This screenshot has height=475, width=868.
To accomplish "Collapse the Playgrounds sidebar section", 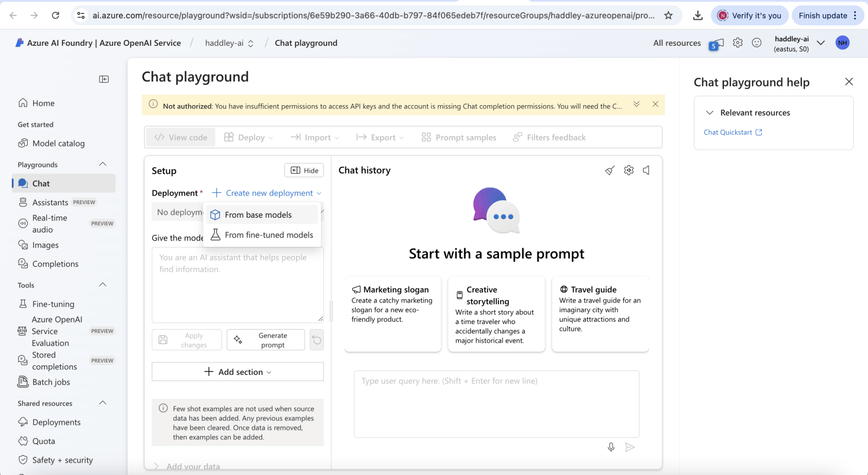I will [103, 165].
